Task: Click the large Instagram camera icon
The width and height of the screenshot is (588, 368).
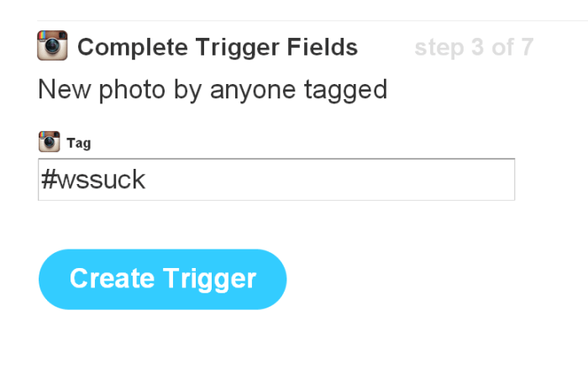Action: 52,45
